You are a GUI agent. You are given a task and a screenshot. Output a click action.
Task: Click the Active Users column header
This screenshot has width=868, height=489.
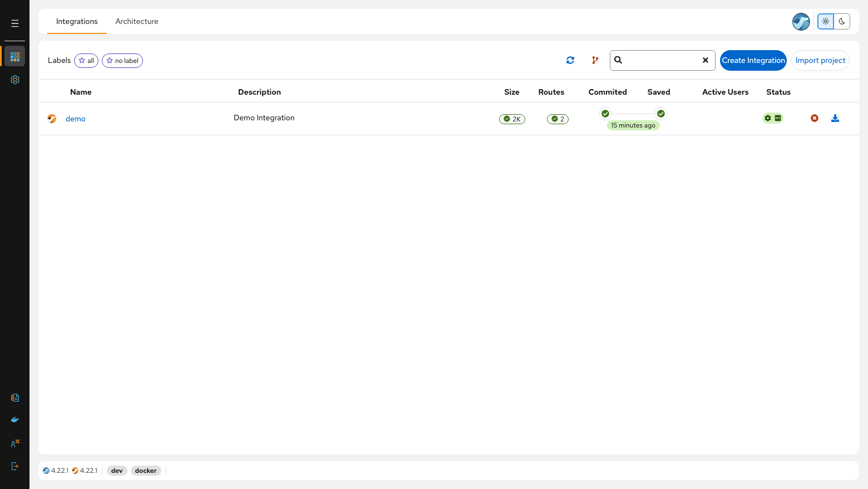(x=726, y=92)
